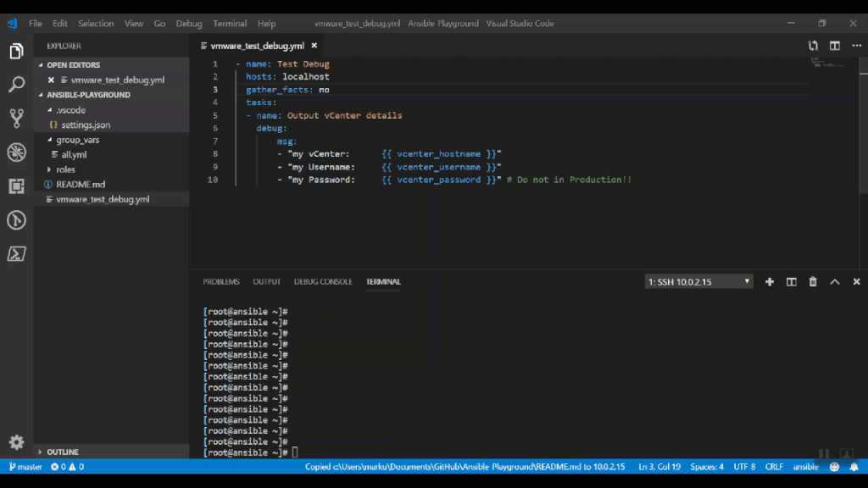
Task: Open the Terminal menu in menu bar
Action: (230, 24)
